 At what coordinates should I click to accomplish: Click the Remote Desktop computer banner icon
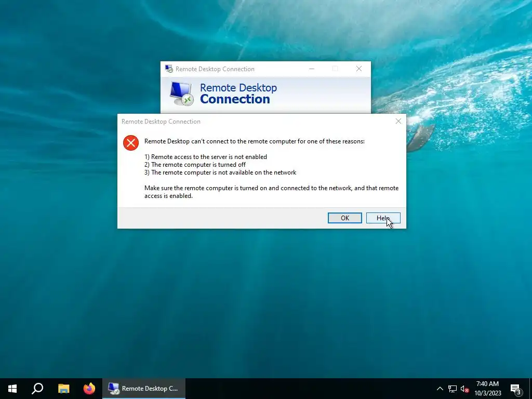[x=181, y=94]
